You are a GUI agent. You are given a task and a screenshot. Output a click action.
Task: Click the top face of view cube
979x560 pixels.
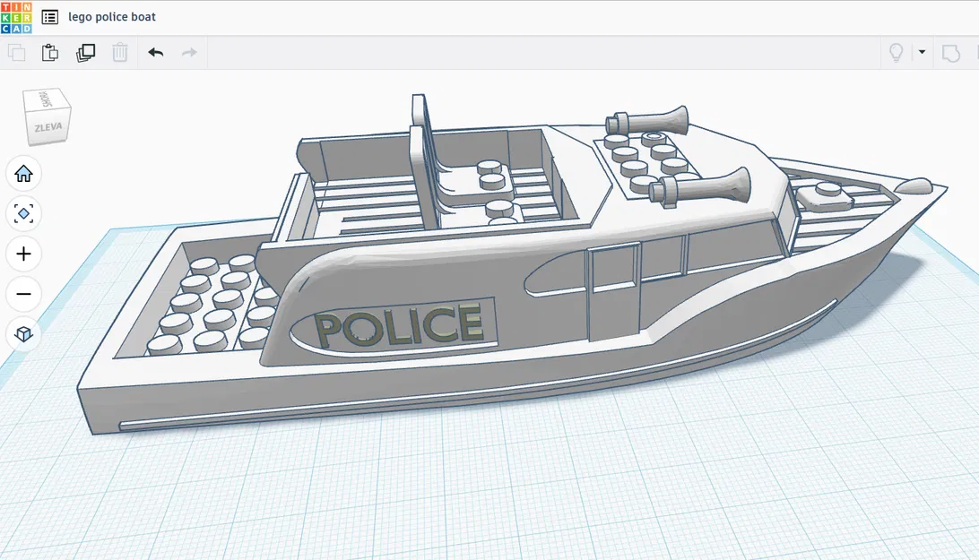(x=45, y=99)
